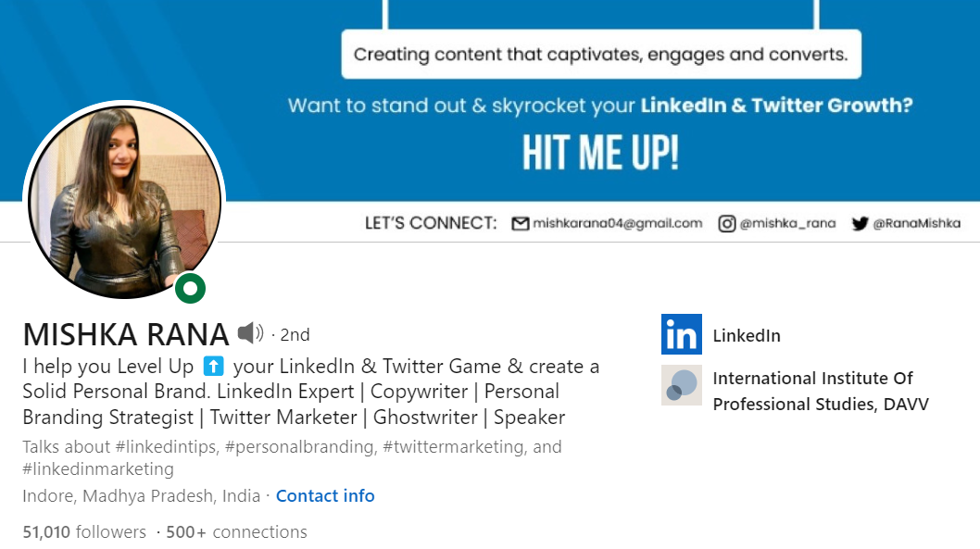Play the name pronunciation speaker icon
Image resolution: width=980 pixels, height=549 pixels.
point(251,333)
